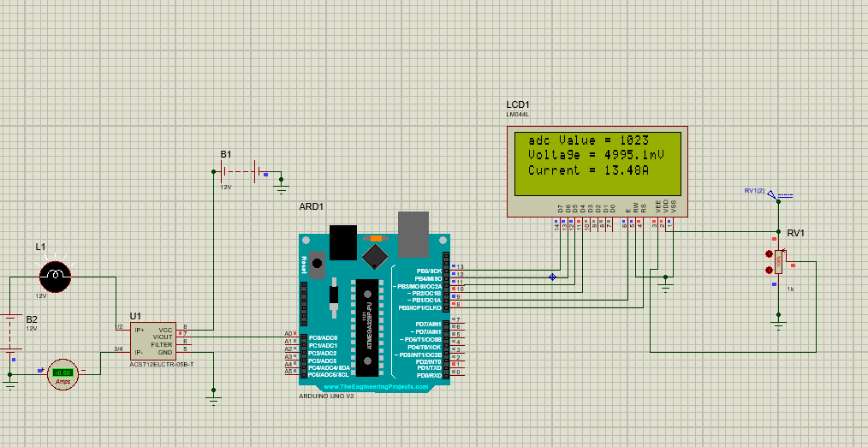Open www.TheEngineeringProjects.com link on Arduino
The width and height of the screenshot is (868, 447).
(x=375, y=386)
